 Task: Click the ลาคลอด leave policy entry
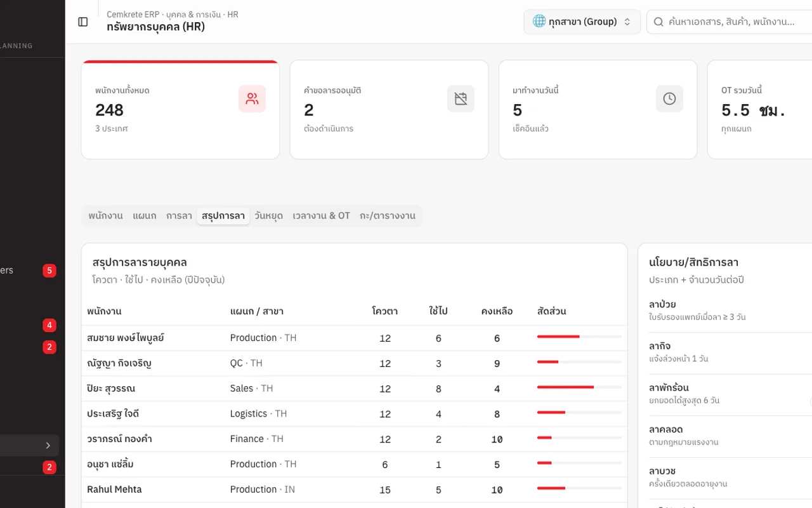click(x=730, y=436)
